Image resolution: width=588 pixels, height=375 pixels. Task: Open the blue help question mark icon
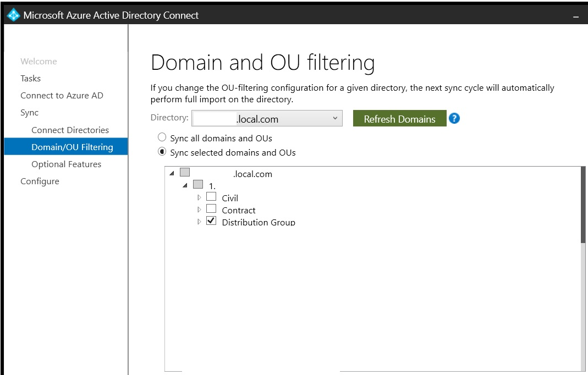click(454, 119)
